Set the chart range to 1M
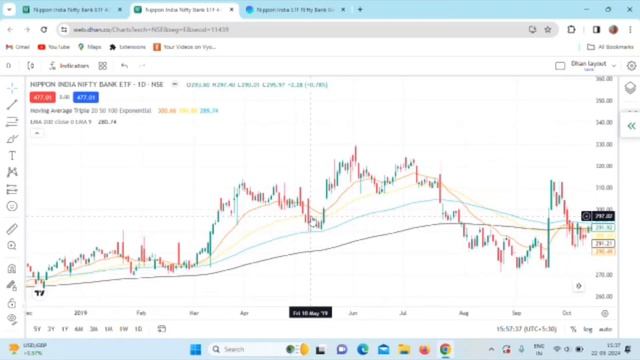This screenshot has width=640, height=360. 109,329
